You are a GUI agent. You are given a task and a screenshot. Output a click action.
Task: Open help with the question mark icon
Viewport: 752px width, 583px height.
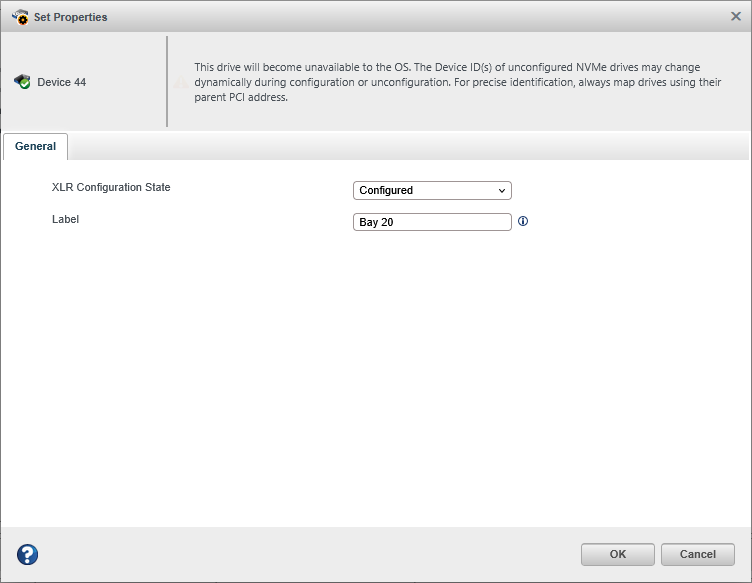click(x=28, y=555)
